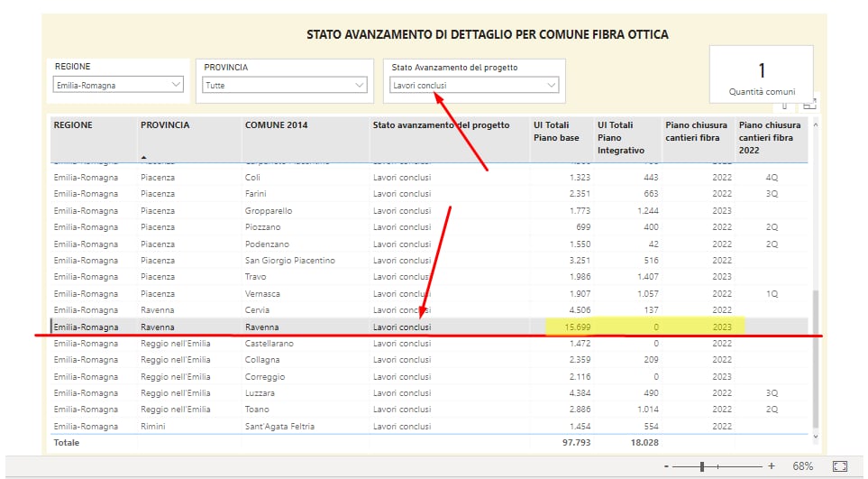This screenshot has height=479, width=868.
Task: Click the sort arrow under PROVINCIA header
Action: pyautogui.click(x=143, y=157)
